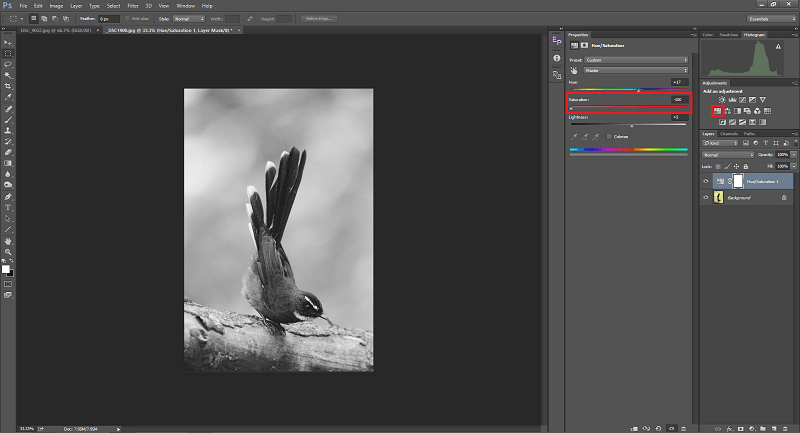
Task: Toggle lock transparent pixels
Action: pyautogui.click(x=718, y=166)
